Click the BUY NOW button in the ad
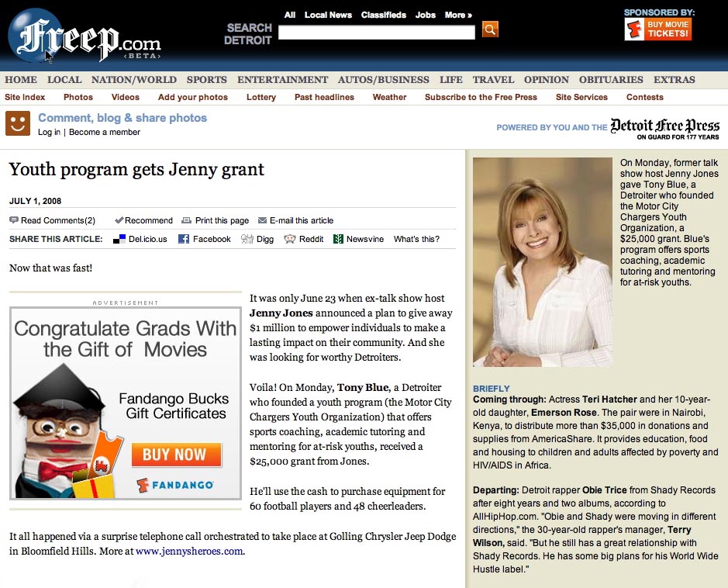The image size is (728, 588). [177, 455]
